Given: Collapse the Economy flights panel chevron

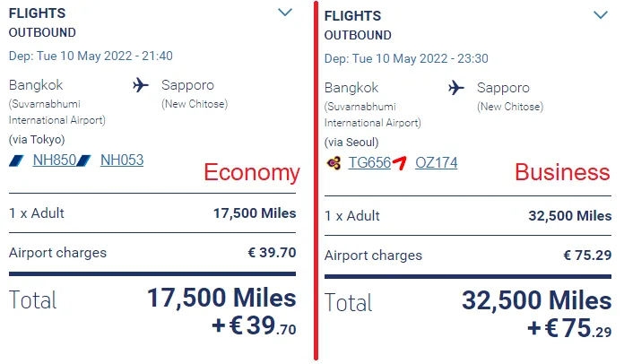Looking at the screenshot, I should pyautogui.click(x=285, y=13).
